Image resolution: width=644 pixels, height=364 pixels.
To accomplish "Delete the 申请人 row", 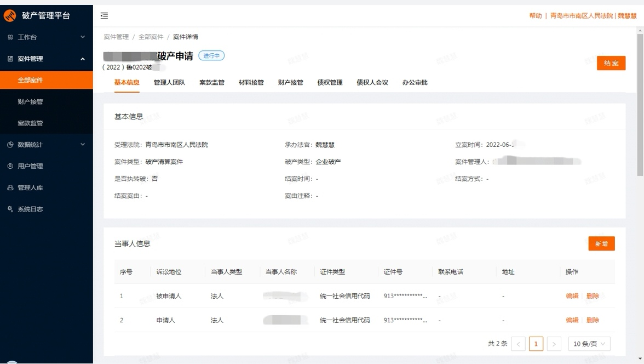I will (x=593, y=320).
